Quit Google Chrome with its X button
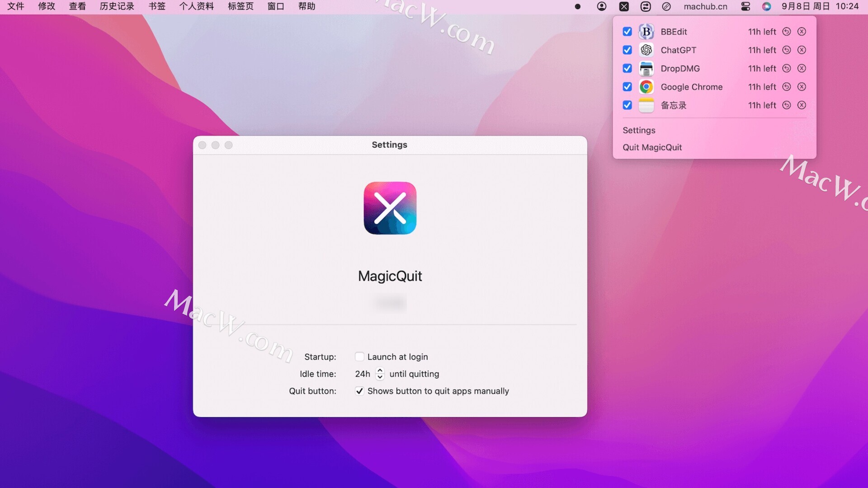The image size is (868, 488). point(802,87)
